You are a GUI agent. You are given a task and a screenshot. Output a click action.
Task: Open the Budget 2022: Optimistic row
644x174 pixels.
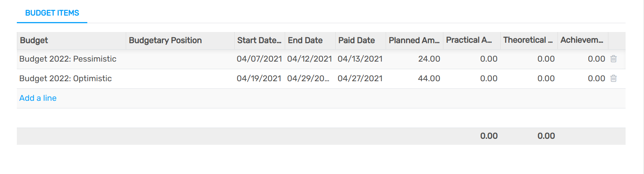(x=65, y=78)
